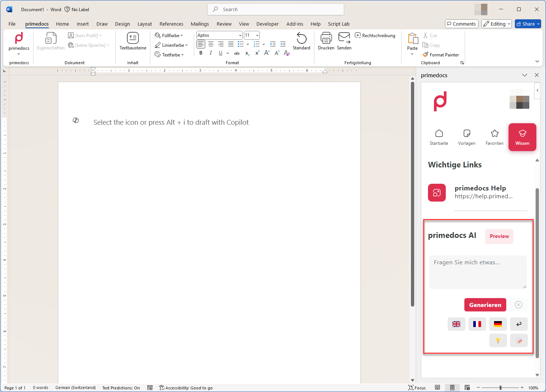
Task: Click the zoom slider in status bar
Action: pos(500,388)
